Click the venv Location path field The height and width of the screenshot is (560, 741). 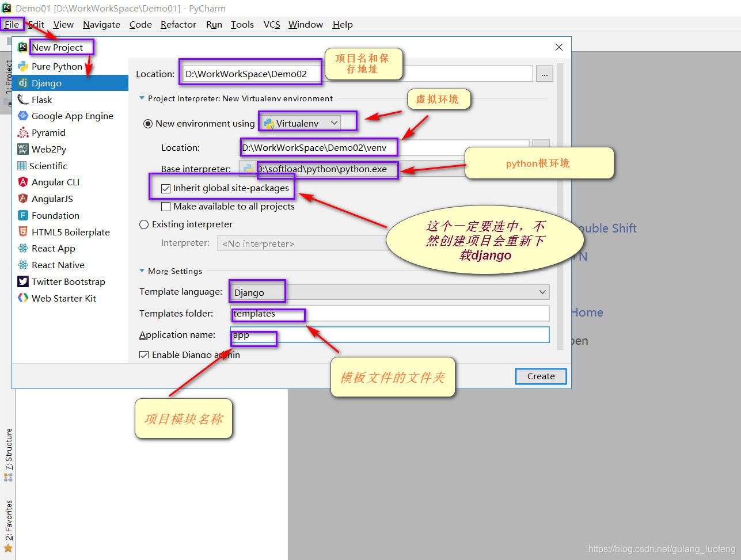click(x=384, y=147)
